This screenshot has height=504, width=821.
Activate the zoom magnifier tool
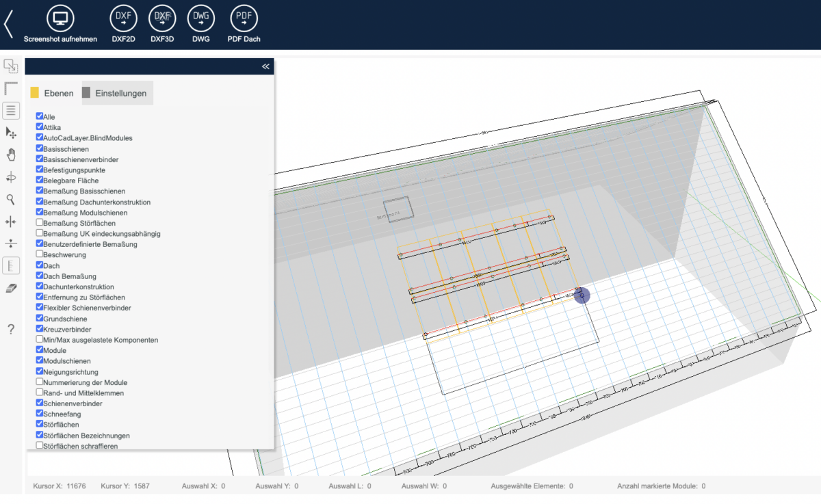coord(11,199)
